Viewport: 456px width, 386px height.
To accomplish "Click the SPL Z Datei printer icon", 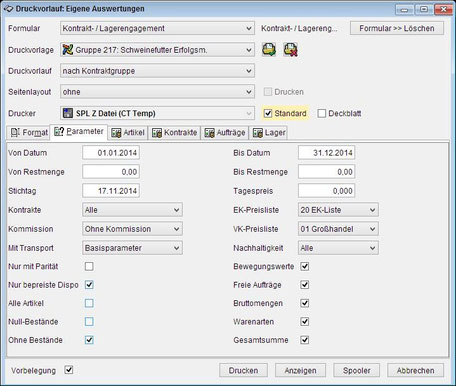I will [68, 113].
